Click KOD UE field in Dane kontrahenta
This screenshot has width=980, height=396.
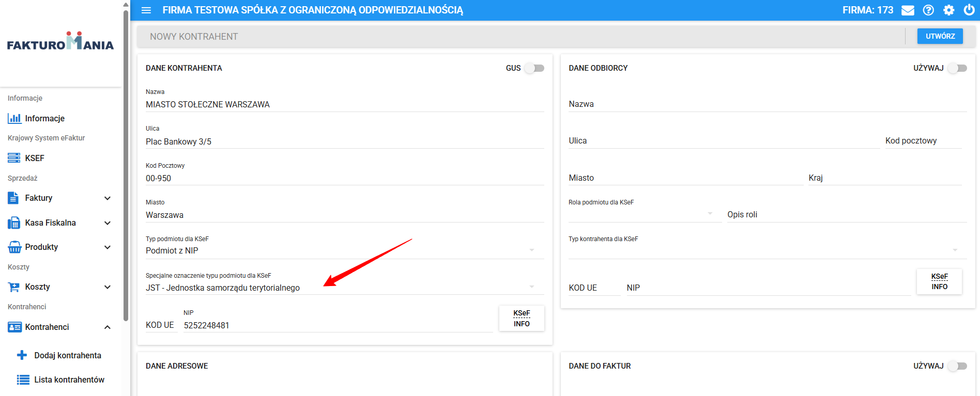161,325
